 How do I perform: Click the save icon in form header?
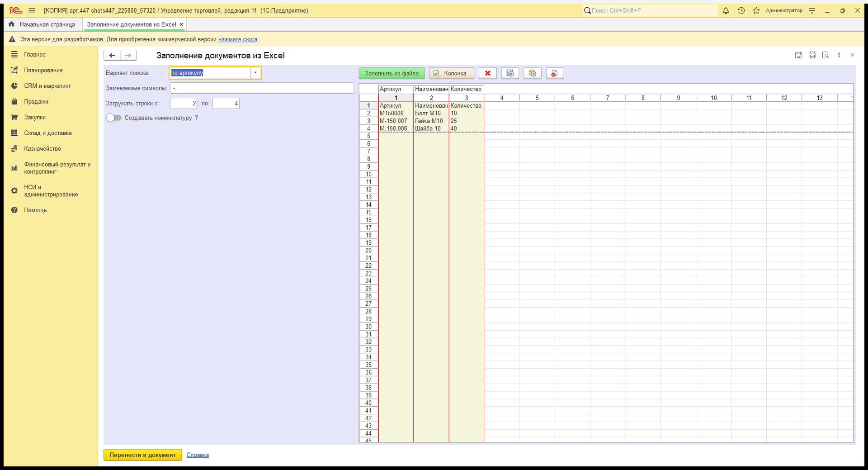click(799, 55)
